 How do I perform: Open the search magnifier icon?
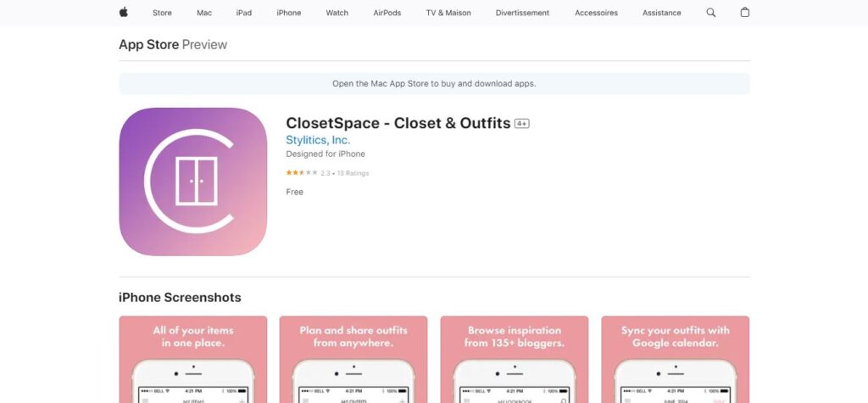pos(711,13)
